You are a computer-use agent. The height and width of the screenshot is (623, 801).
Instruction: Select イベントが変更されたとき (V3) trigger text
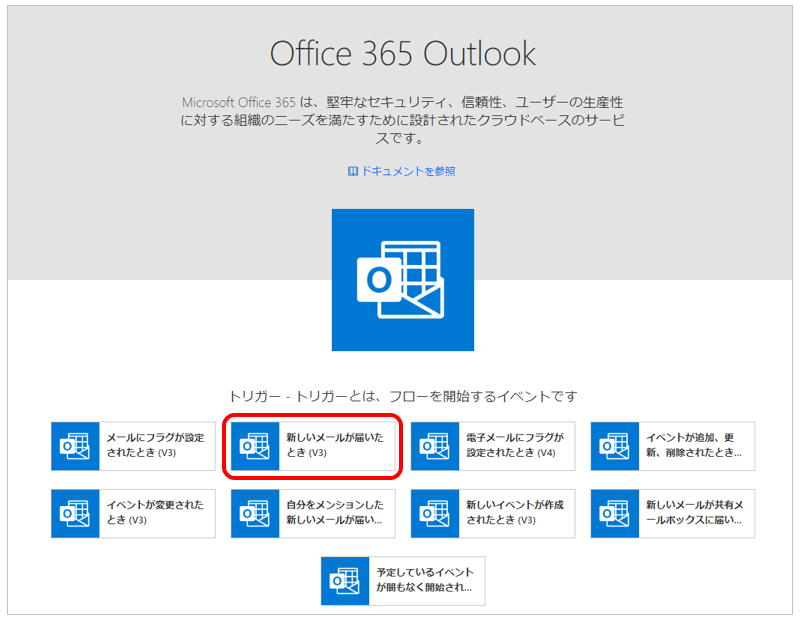pyautogui.click(x=155, y=512)
